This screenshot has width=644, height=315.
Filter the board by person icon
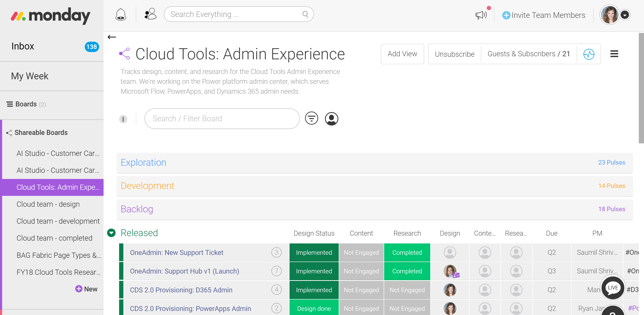(x=331, y=118)
